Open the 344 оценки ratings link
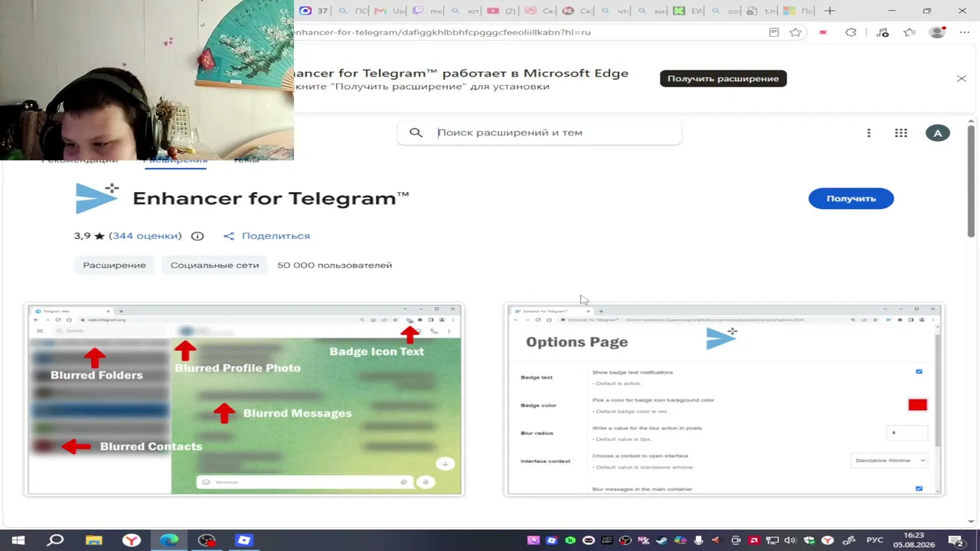The width and height of the screenshot is (980, 551). click(x=145, y=236)
